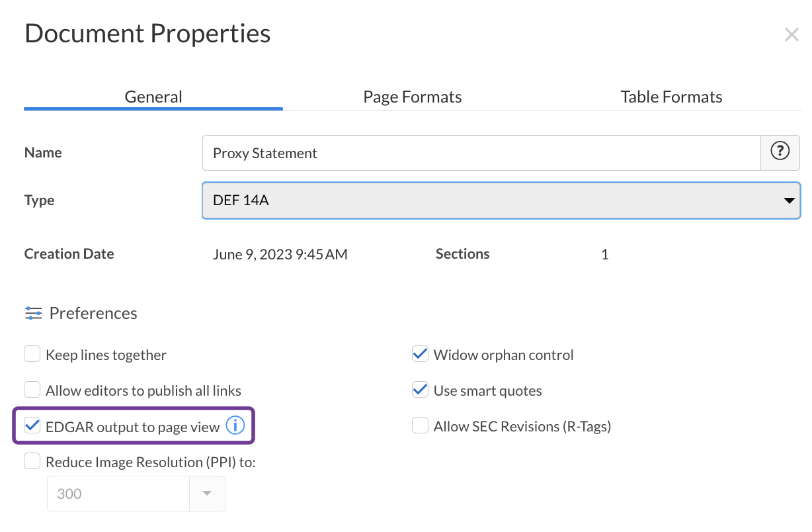The height and width of the screenshot is (532, 812).
Task: Open the PPI value dropdown
Action: tap(208, 494)
